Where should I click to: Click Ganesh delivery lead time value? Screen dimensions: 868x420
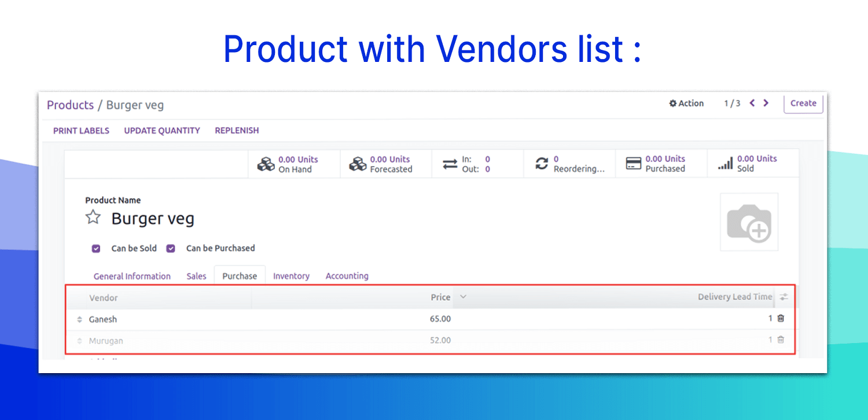click(770, 318)
